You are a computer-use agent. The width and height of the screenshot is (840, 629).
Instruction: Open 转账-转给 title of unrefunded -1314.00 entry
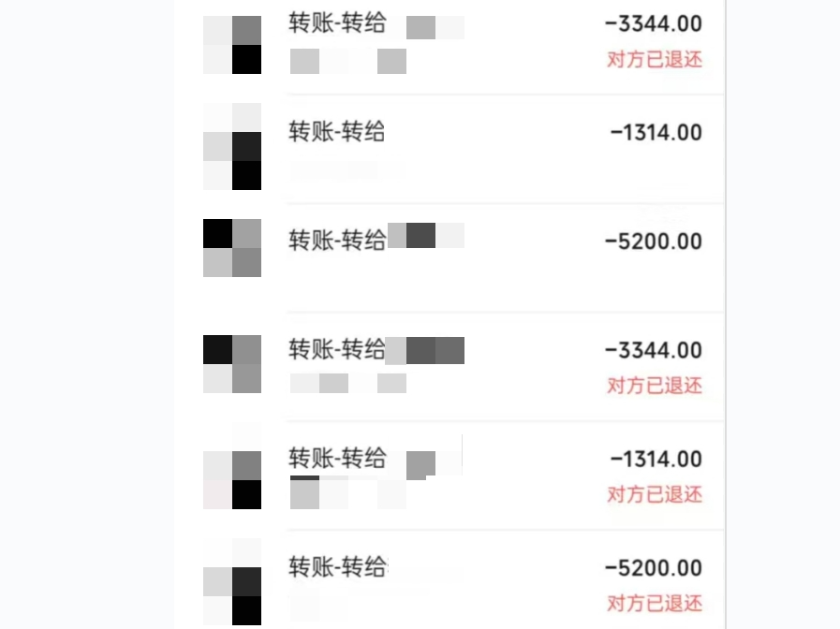tap(337, 132)
